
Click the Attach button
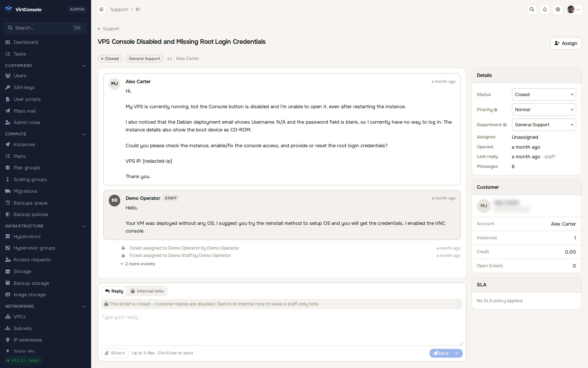click(x=115, y=353)
